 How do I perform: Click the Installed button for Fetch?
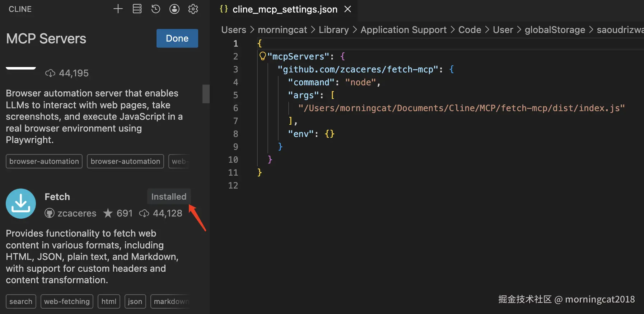[169, 196]
